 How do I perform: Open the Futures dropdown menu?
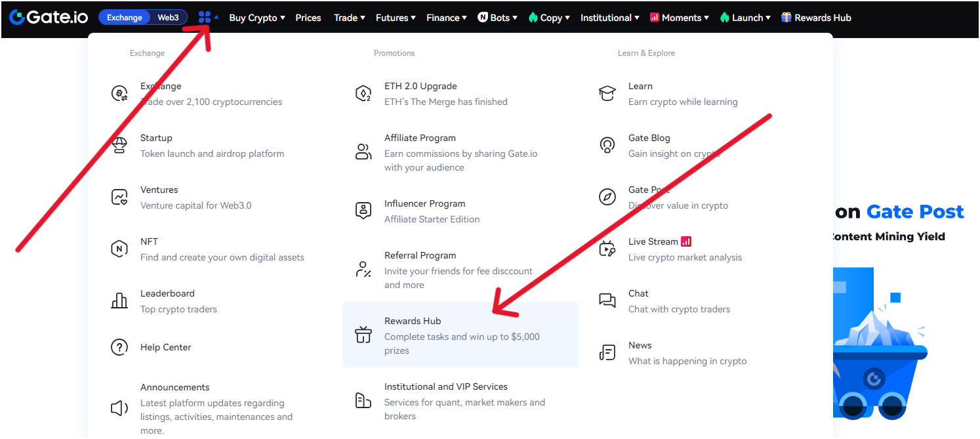[x=394, y=18]
